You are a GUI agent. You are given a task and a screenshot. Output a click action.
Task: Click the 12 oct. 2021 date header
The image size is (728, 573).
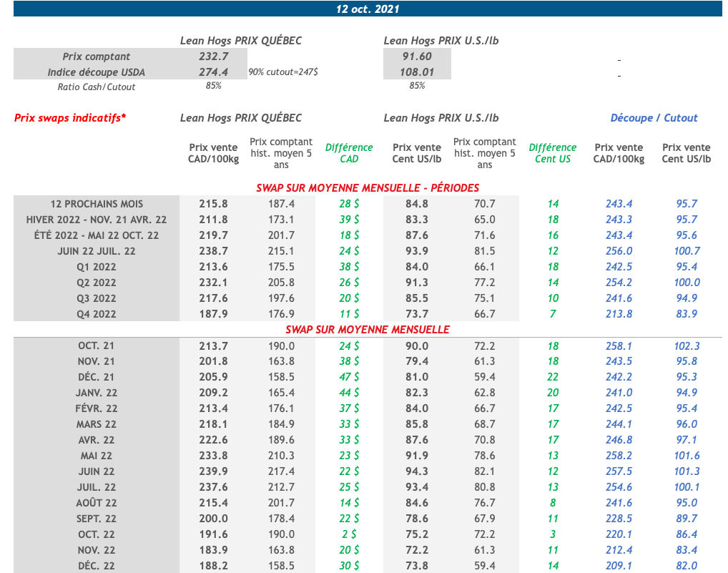[x=368, y=9]
